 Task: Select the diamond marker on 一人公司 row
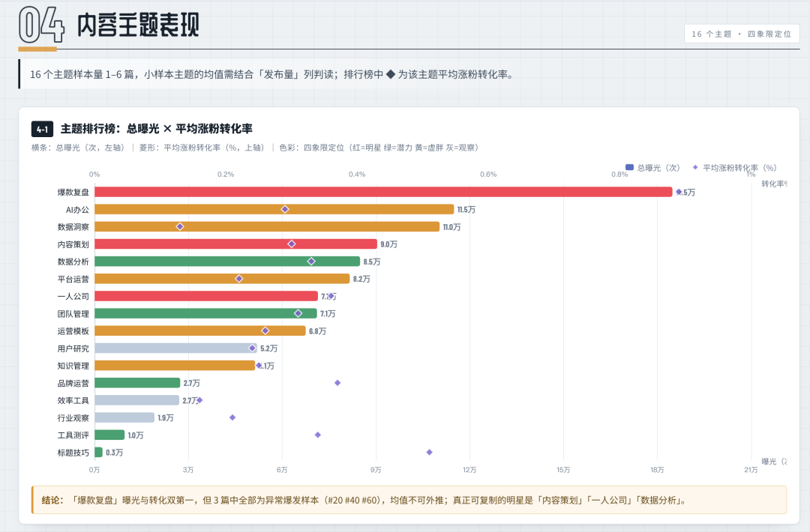pos(331,296)
